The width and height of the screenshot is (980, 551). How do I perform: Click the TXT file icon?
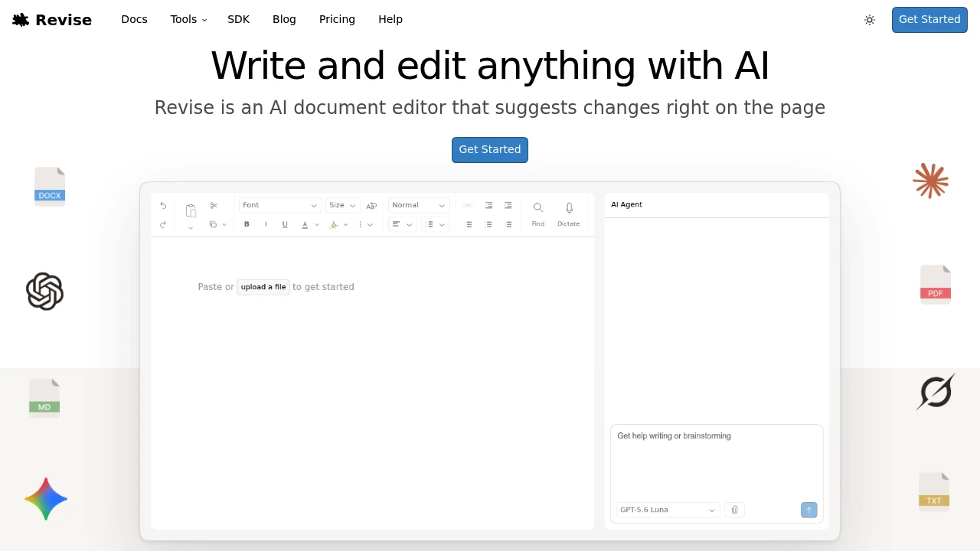934,492
